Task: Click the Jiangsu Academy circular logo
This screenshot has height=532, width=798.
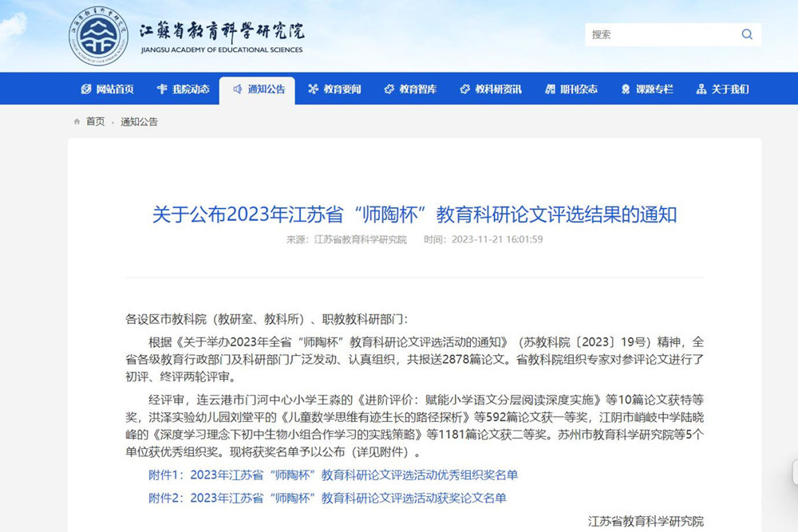Action: (x=99, y=36)
